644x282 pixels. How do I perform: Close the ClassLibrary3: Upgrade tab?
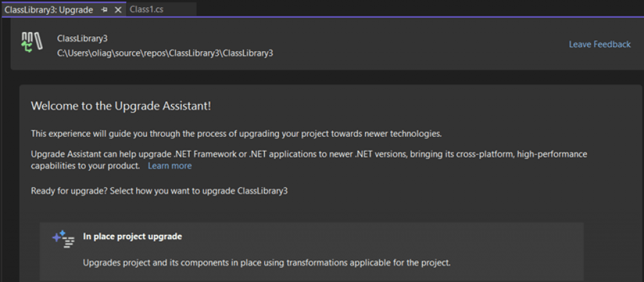118,10
